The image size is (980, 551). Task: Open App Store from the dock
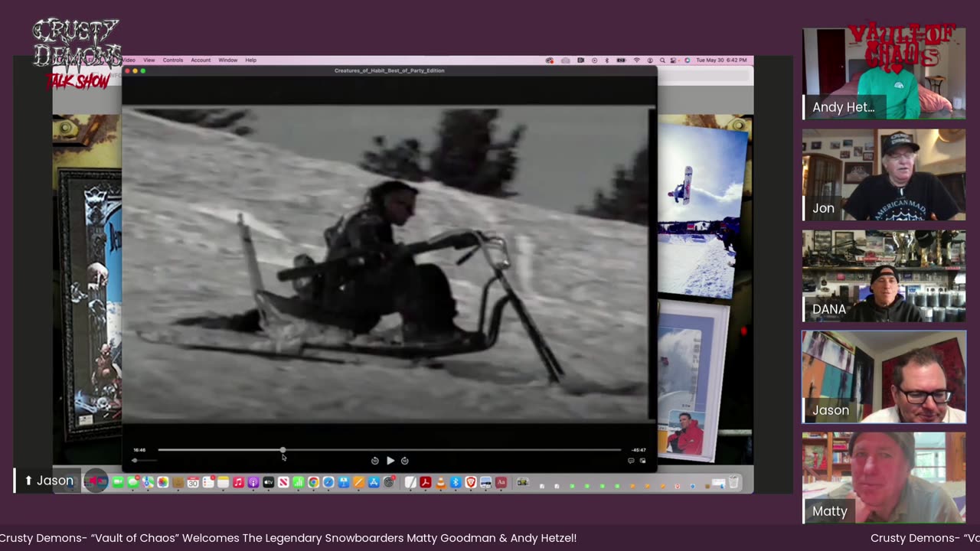pos(374,482)
